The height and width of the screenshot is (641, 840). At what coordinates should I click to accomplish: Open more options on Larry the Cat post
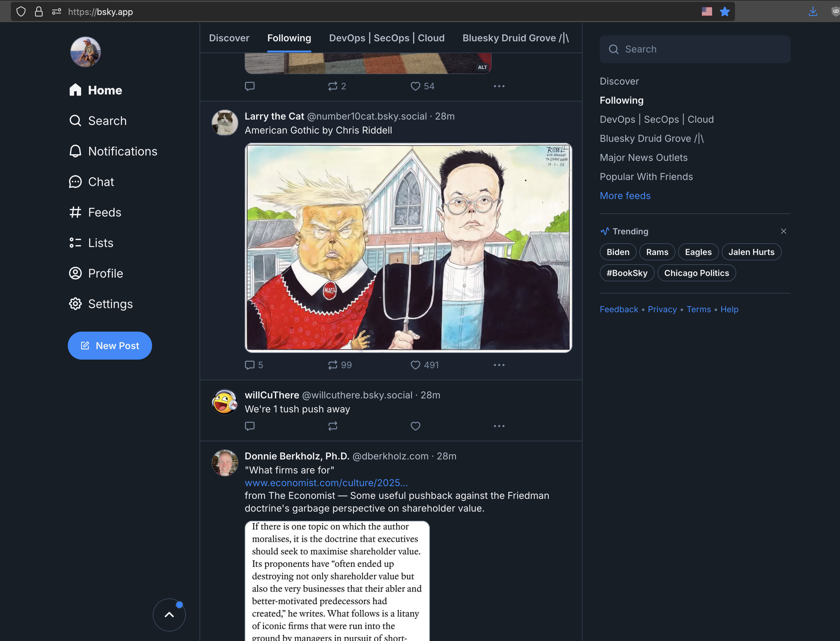[x=499, y=365]
